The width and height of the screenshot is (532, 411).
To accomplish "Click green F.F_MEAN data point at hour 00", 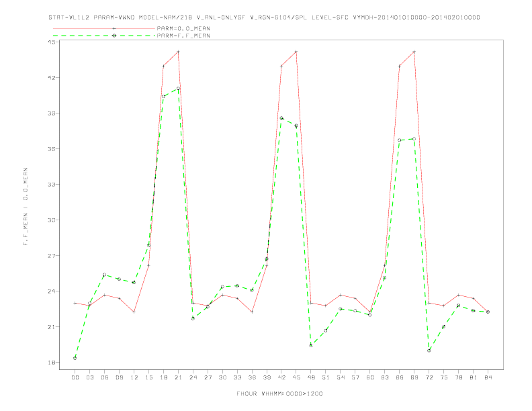I will 75,358.
